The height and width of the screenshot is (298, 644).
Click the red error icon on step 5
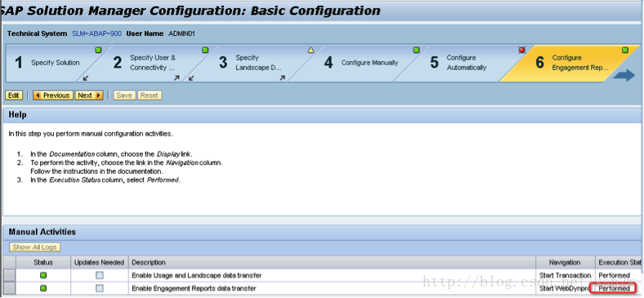pos(522,50)
